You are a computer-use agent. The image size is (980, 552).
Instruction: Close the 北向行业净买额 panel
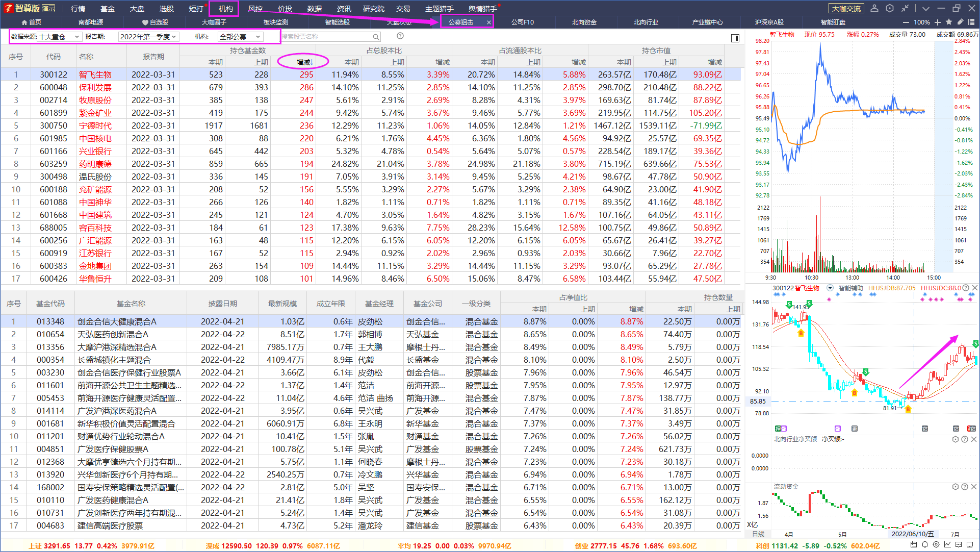click(x=974, y=439)
